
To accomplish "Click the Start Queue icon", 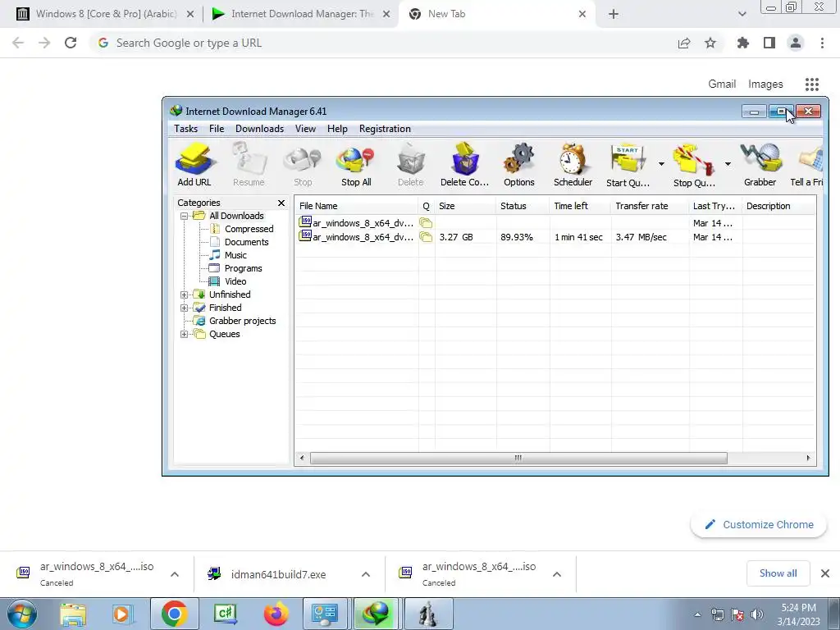I will [628, 165].
